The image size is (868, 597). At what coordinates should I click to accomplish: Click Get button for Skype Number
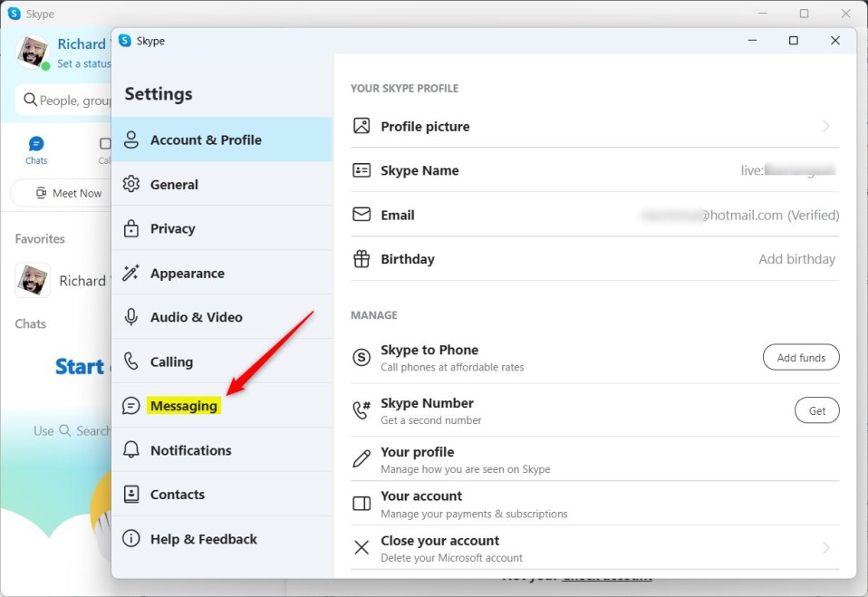tap(817, 410)
